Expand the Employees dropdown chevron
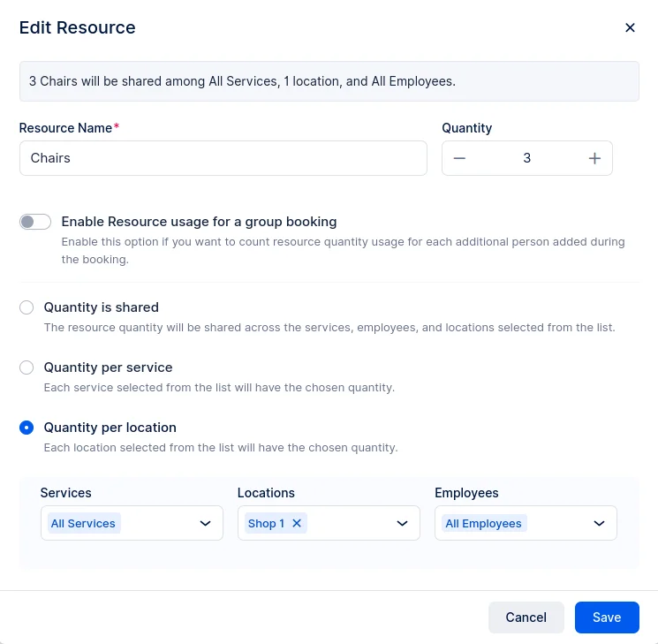 click(599, 523)
